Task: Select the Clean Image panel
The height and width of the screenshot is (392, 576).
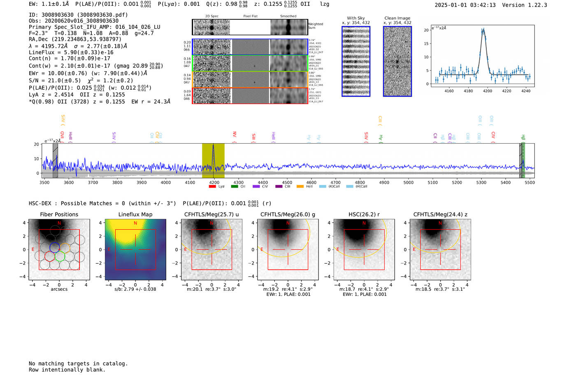Action: (x=397, y=61)
